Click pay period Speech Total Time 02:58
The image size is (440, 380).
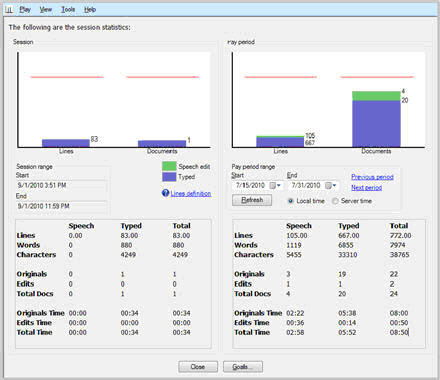[295, 332]
